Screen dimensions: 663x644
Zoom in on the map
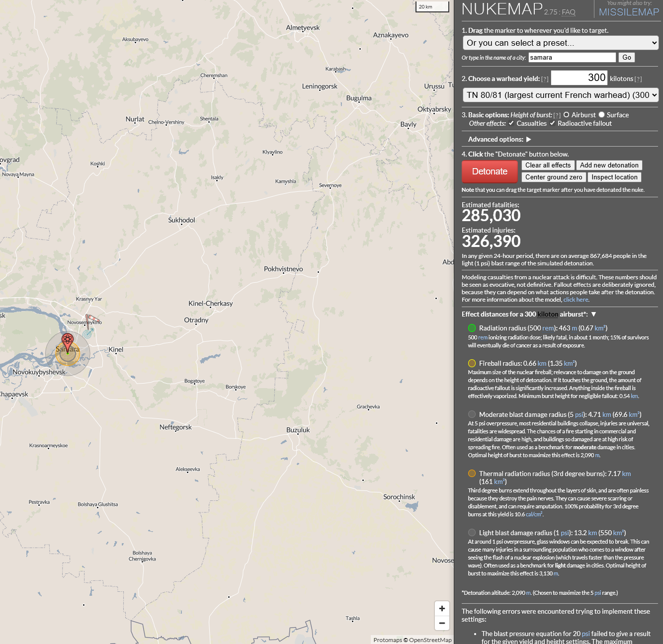[x=442, y=609]
